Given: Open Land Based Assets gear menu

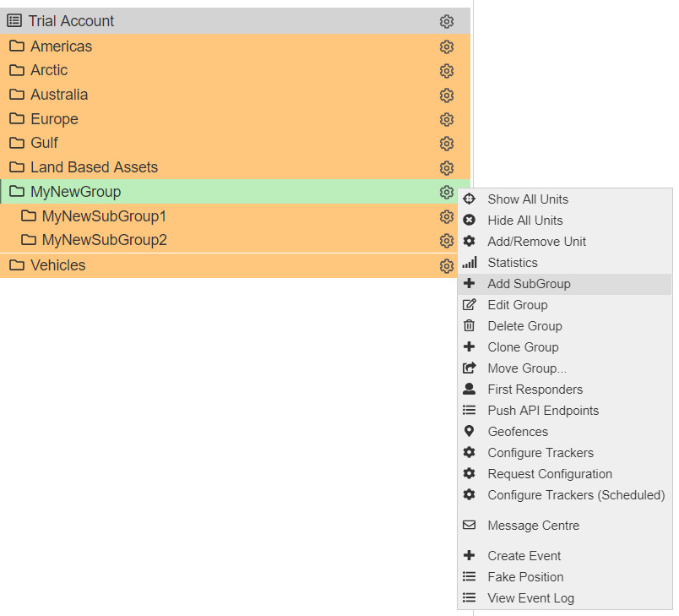Looking at the screenshot, I should coord(447,168).
